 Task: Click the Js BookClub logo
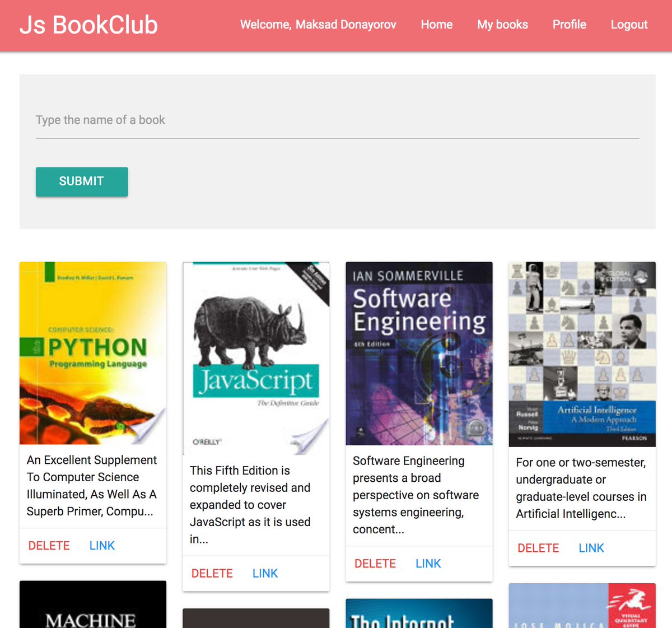[x=88, y=25]
